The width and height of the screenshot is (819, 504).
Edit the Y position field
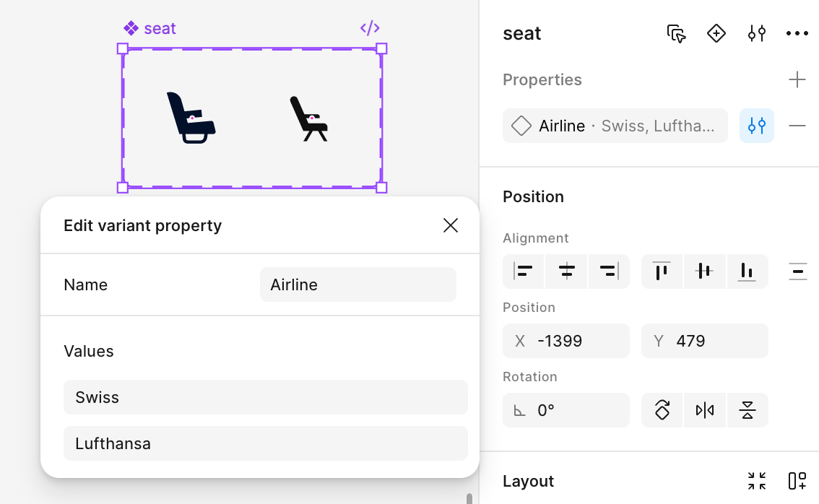pyautogui.click(x=705, y=341)
